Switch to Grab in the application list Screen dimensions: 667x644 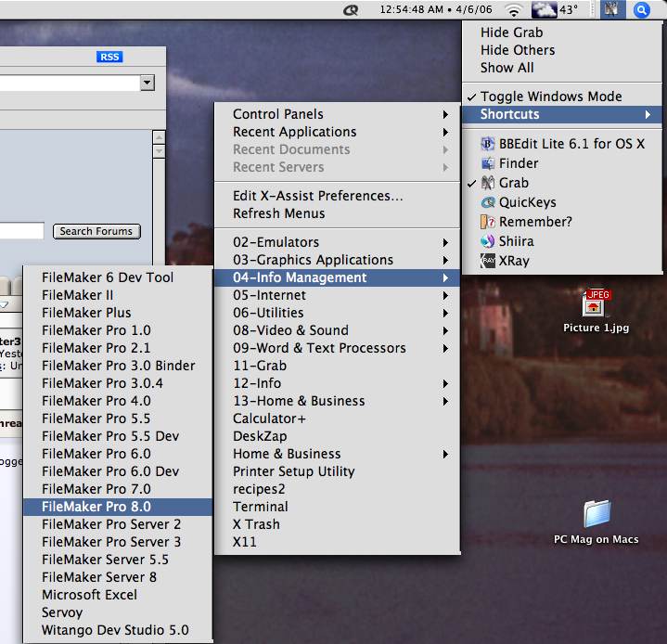[562, 183]
